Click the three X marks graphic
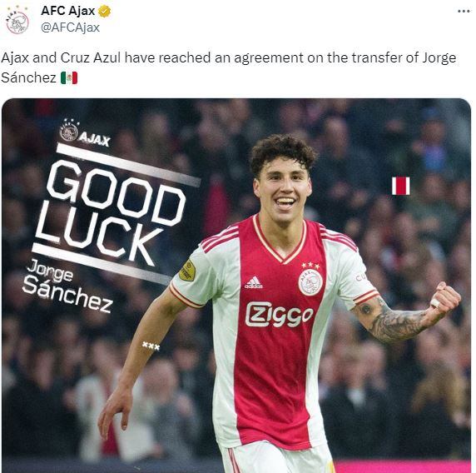The height and width of the screenshot is (473, 476). (151, 346)
